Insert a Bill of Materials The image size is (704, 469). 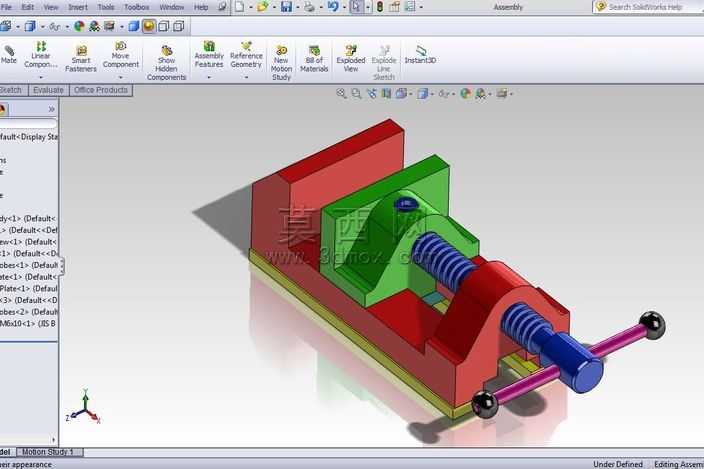[x=314, y=59]
